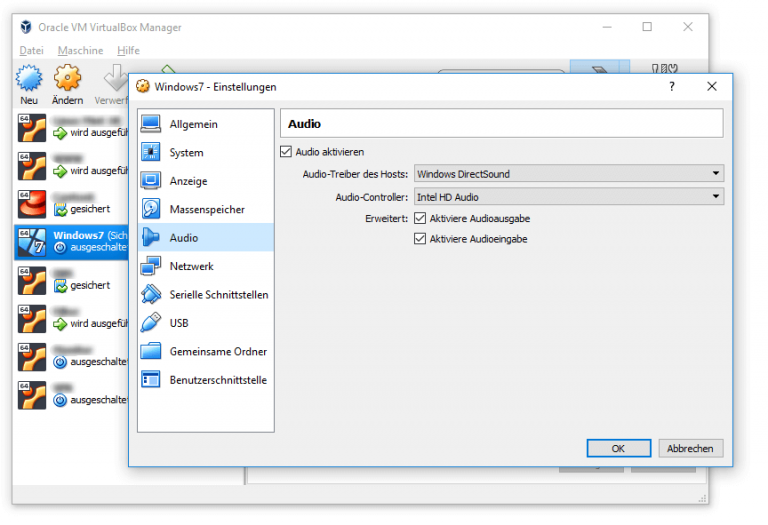Open the USB settings category
Image resolution: width=768 pixels, height=525 pixels.
pyautogui.click(x=206, y=323)
